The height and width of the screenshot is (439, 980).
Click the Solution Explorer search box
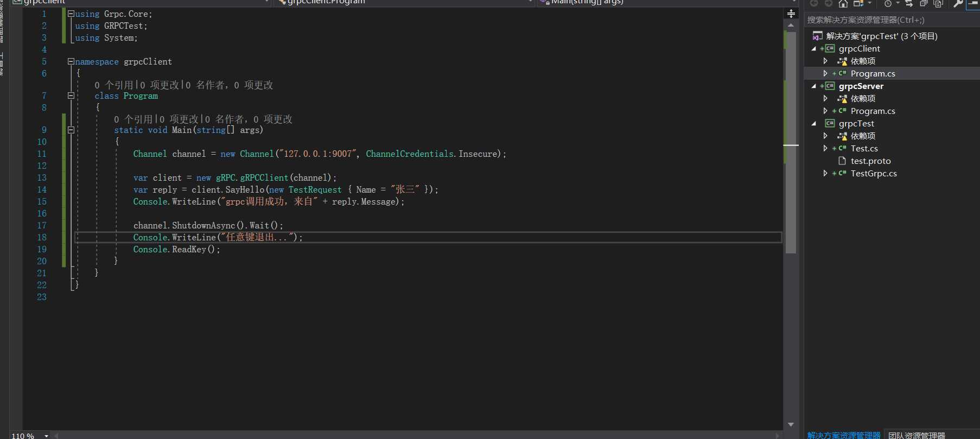(892, 20)
